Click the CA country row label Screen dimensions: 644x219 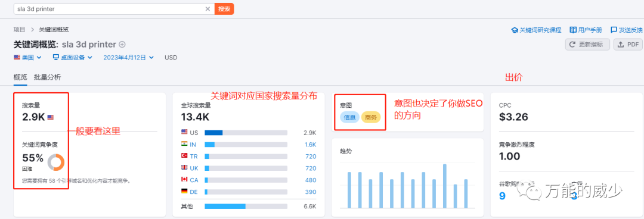point(194,180)
